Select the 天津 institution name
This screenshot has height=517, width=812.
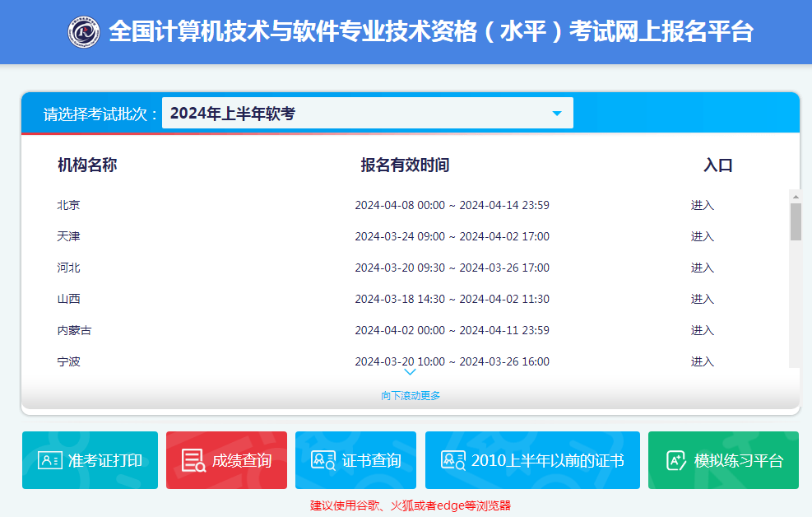pos(68,236)
